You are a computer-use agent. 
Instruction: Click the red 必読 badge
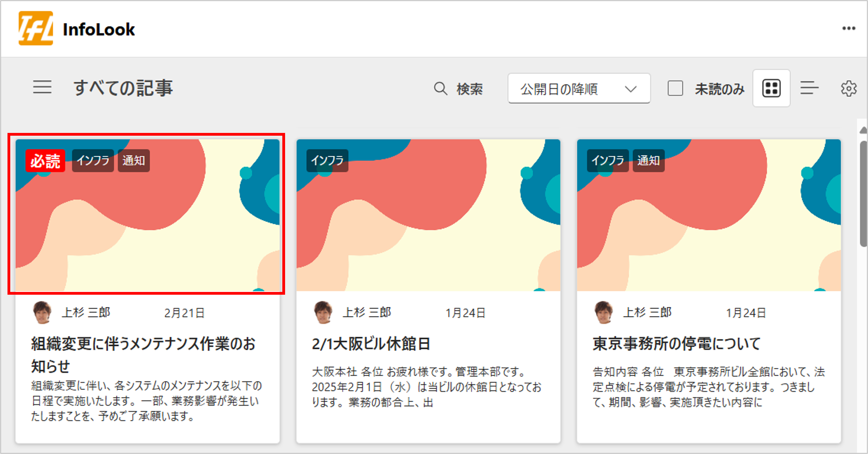pos(45,161)
